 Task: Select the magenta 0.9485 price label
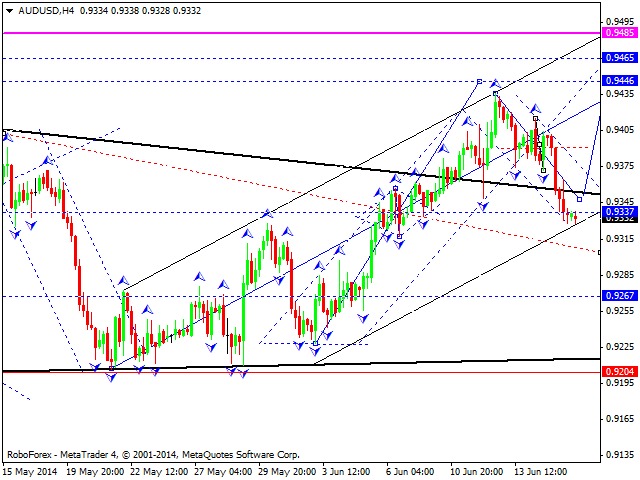click(620, 33)
